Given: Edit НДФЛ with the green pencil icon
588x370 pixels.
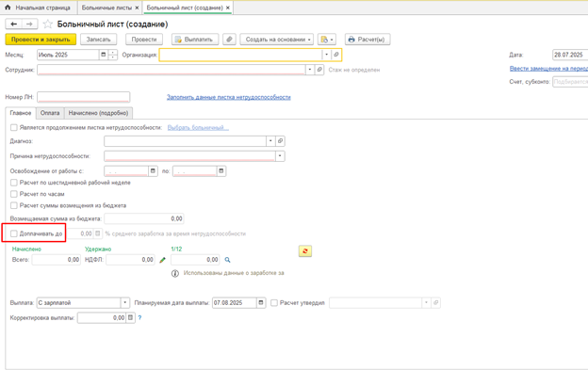Looking at the screenshot, I should 162,260.
